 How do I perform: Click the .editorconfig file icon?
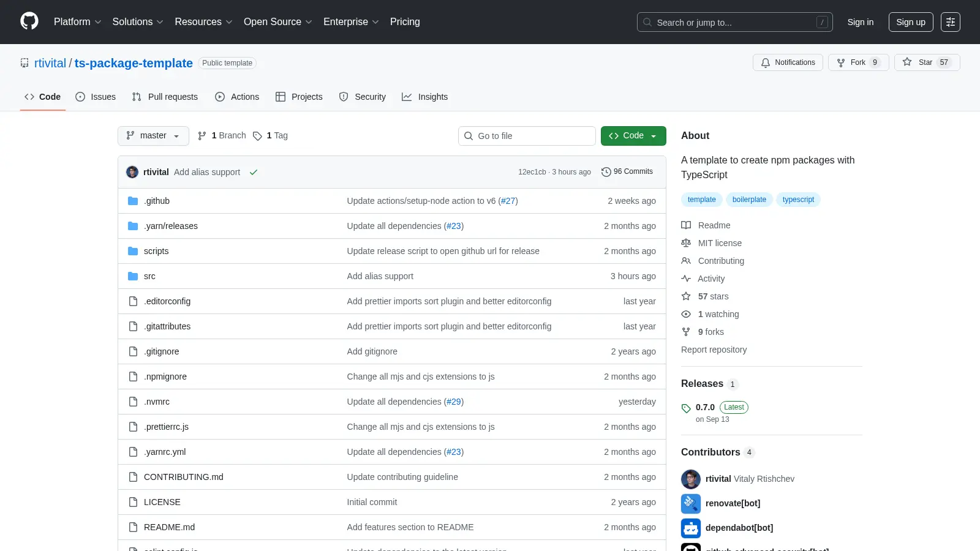pos(133,301)
